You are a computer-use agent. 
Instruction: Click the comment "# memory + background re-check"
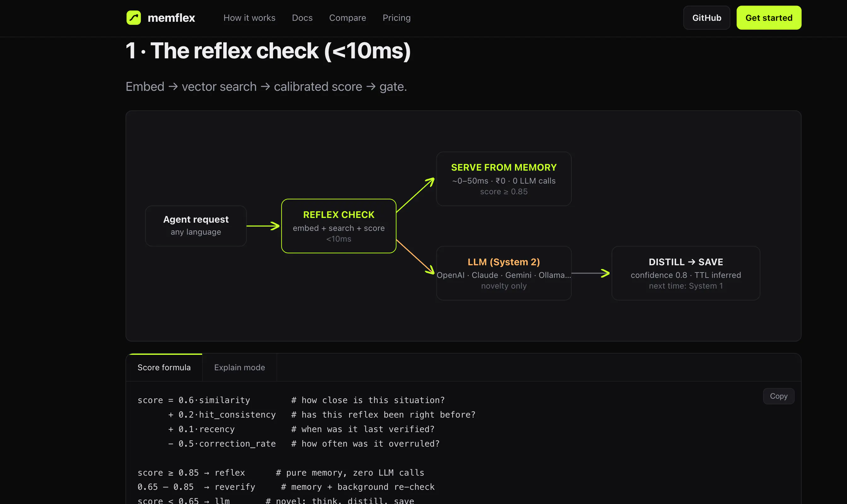tap(358, 487)
